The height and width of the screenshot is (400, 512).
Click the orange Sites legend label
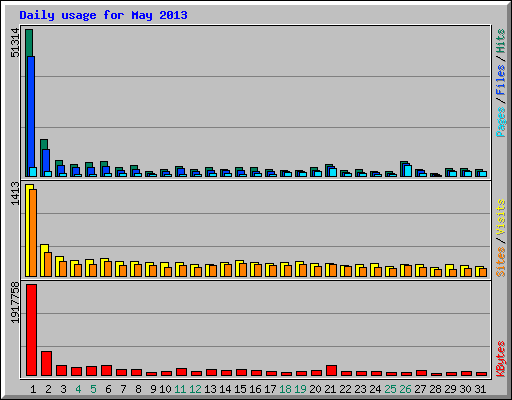point(500,262)
